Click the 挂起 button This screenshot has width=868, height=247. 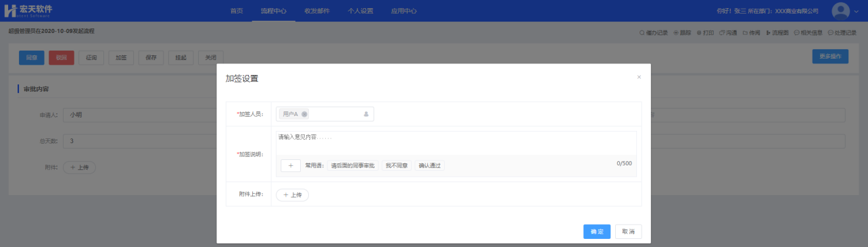pyautogui.click(x=180, y=57)
